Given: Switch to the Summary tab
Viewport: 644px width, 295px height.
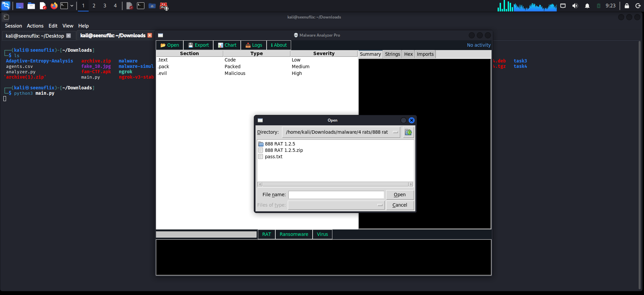Looking at the screenshot, I should [370, 54].
